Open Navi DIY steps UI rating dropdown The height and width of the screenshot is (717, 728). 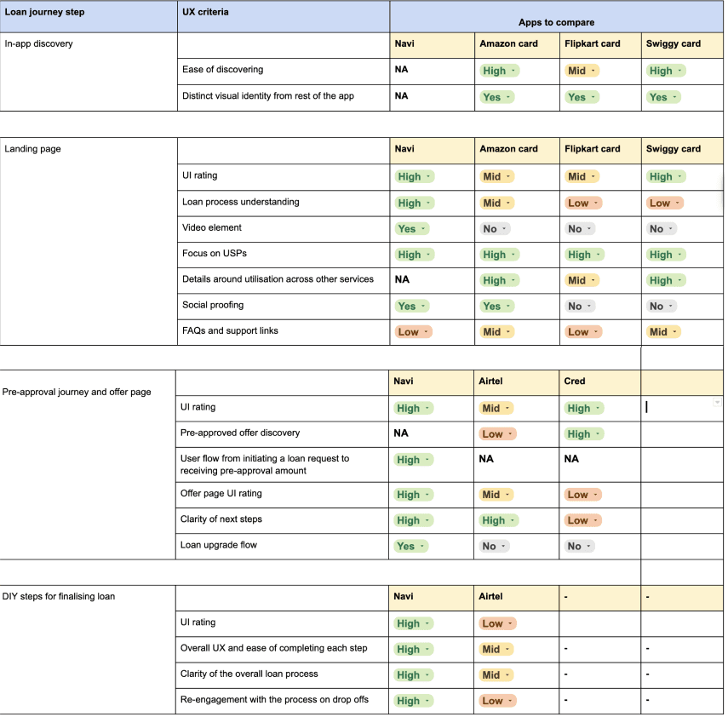pyautogui.click(x=413, y=624)
